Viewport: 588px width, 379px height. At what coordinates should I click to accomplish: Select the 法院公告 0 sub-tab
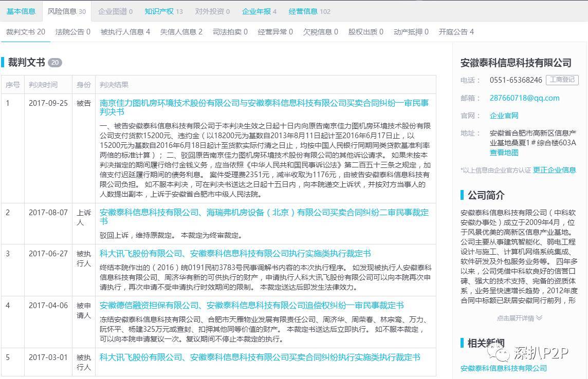pyautogui.click(x=73, y=32)
